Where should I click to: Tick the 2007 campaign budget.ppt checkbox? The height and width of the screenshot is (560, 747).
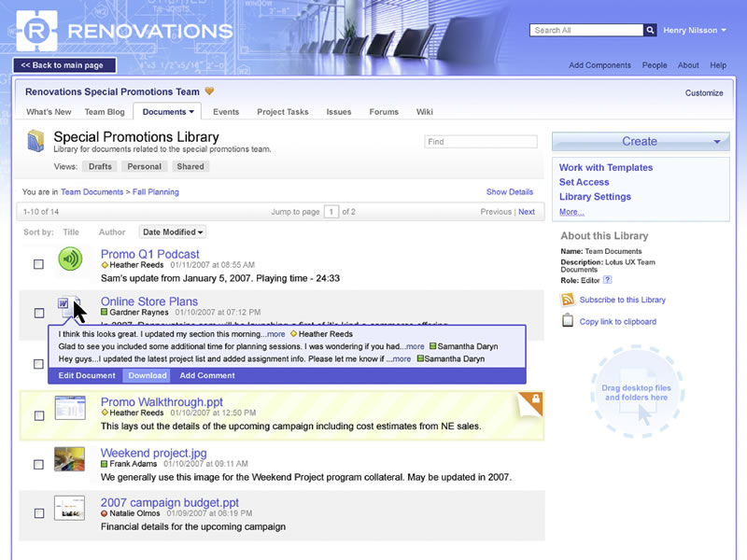[38, 513]
